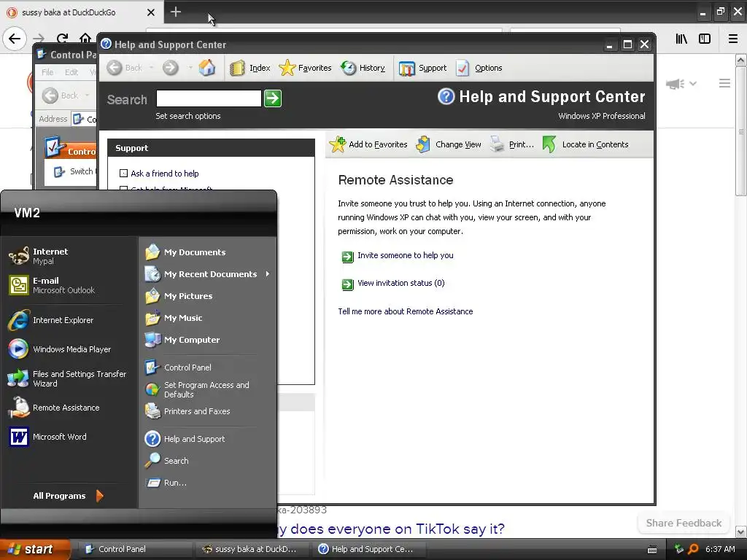Click the Home icon in Help and Support Center
This screenshot has height=560, width=747.
[206, 68]
